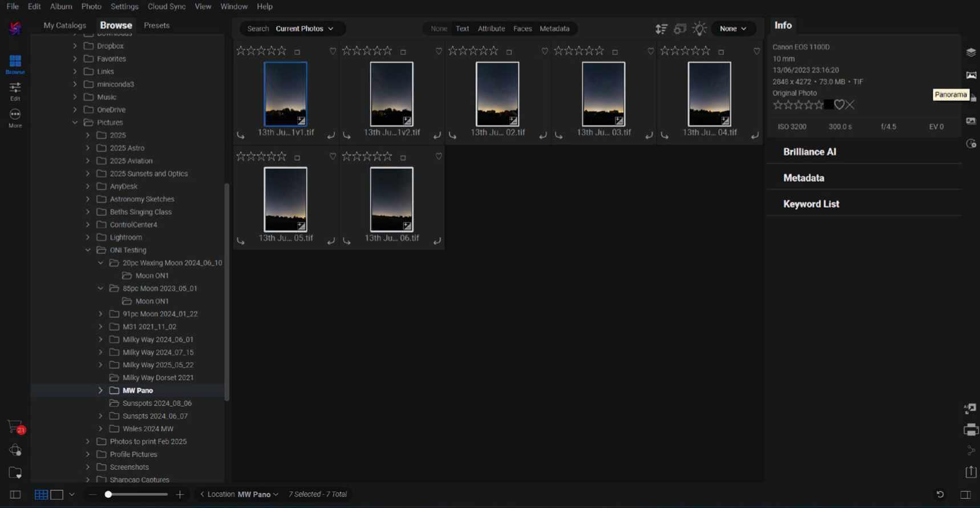980x508 pixels.
Task: Toggle the right panel visibility icon
Action: coord(966,494)
